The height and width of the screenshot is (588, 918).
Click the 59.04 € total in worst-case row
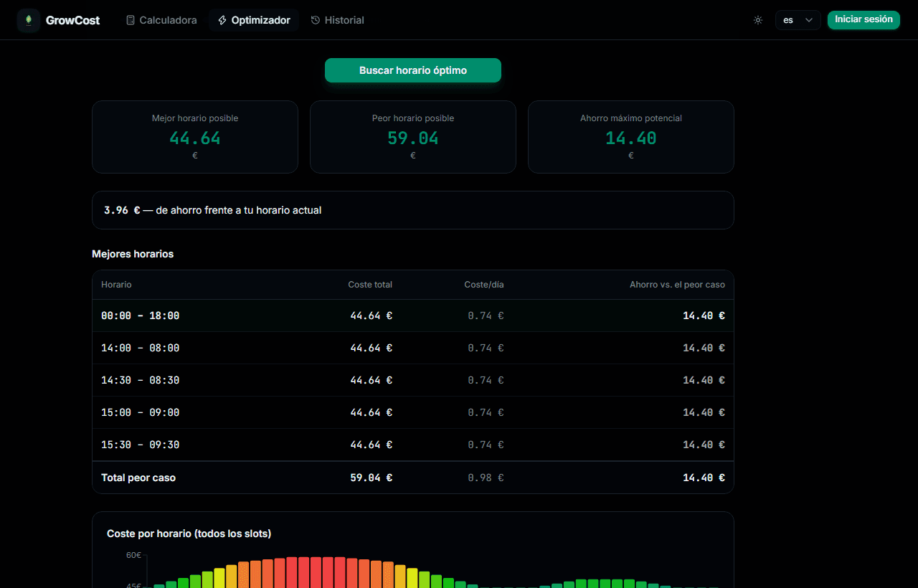[372, 478]
